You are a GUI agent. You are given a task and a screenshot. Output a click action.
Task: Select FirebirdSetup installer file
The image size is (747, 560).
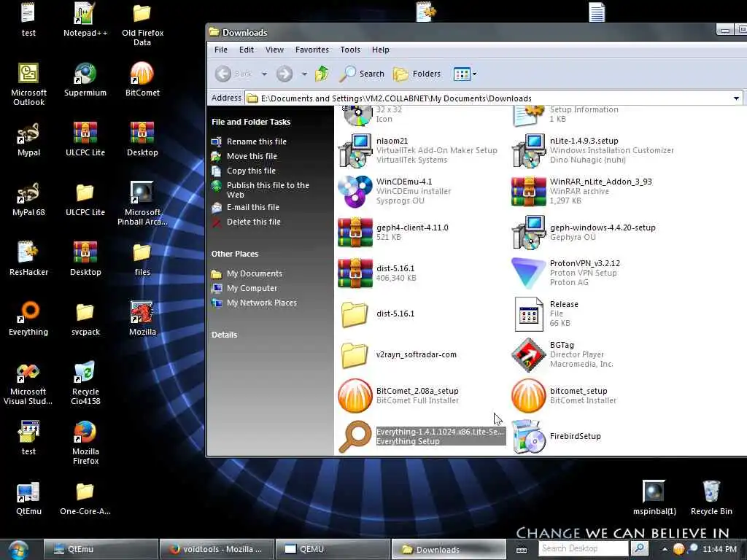(557, 436)
